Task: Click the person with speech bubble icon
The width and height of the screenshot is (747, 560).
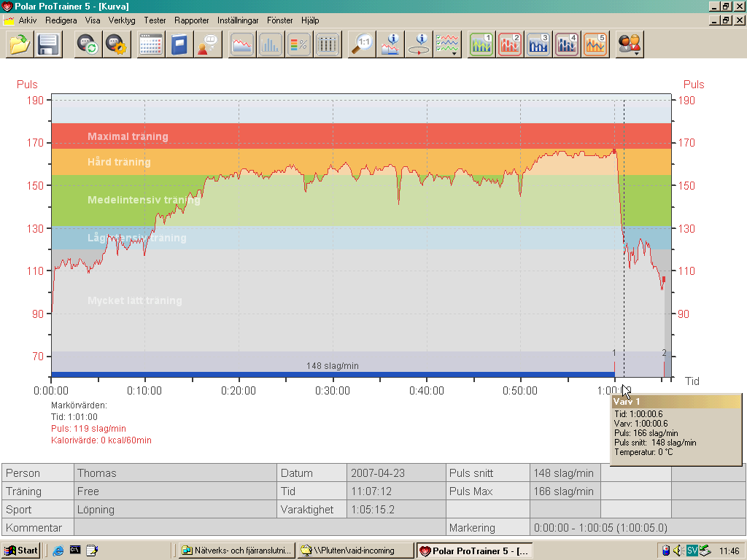Action: [x=208, y=44]
